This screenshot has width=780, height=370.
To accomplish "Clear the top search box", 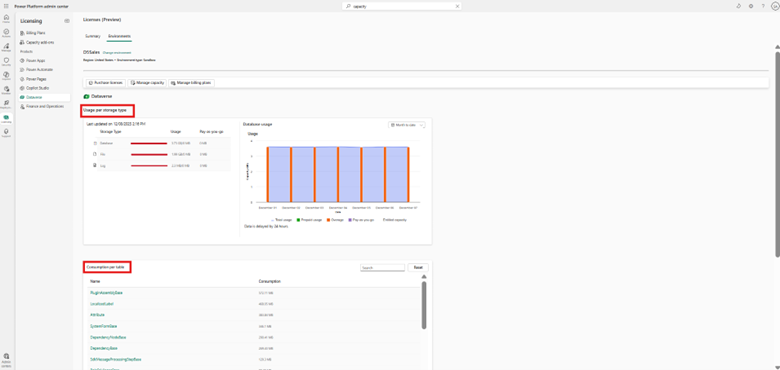I will click(457, 6).
